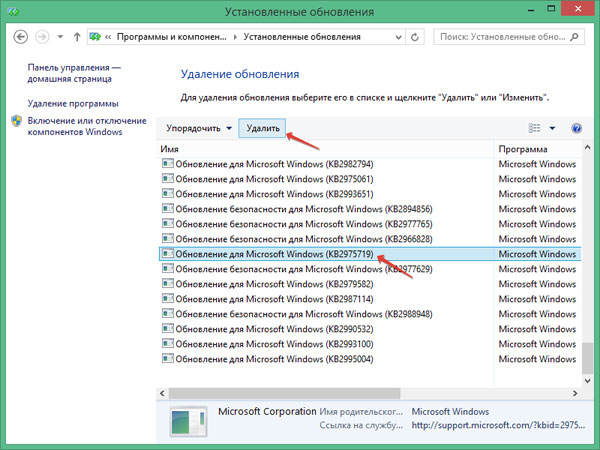Open the support.microsoft.com kbid link
This screenshot has height=450, width=600.
[x=498, y=425]
